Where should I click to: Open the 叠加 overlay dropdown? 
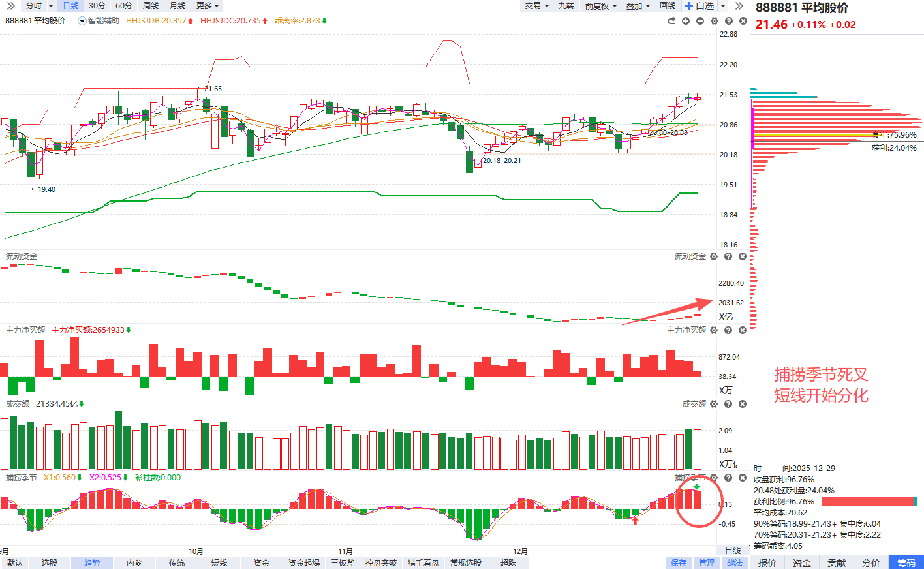point(638,6)
